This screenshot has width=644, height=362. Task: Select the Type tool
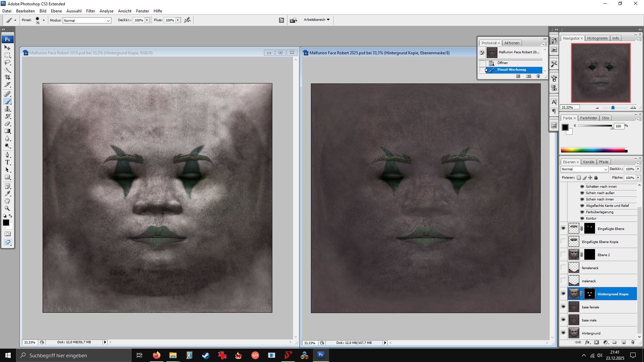click(x=7, y=162)
